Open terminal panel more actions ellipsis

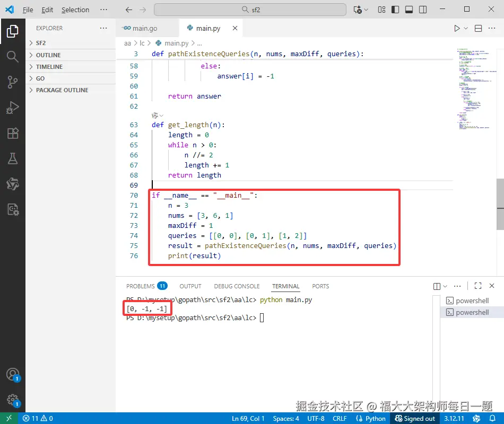[x=457, y=286]
